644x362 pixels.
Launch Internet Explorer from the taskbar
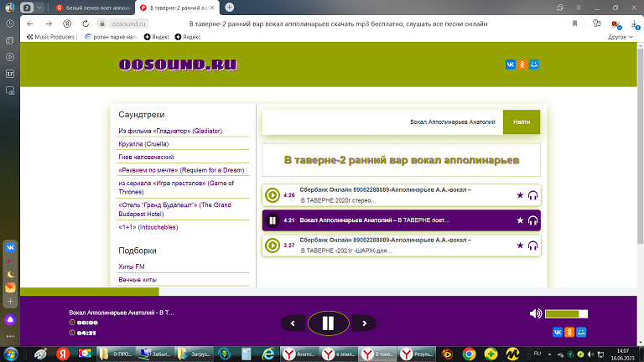(267, 354)
